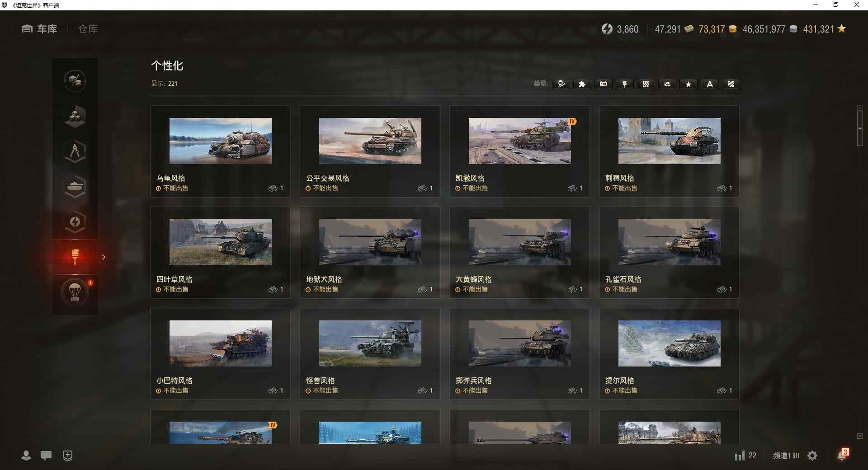868x470 pixels.
Task: Toggle the star emblem type filter
Action: (x=688, y=84)
